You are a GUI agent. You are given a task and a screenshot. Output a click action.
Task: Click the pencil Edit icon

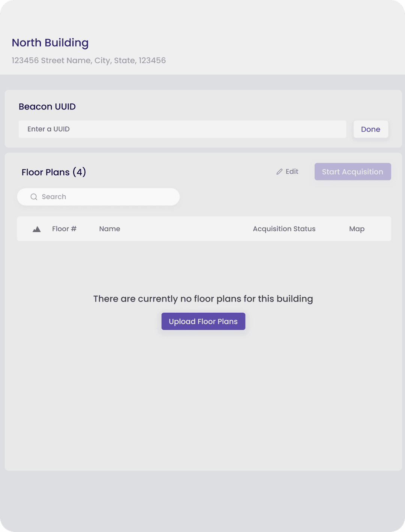[x=279, y=171]
